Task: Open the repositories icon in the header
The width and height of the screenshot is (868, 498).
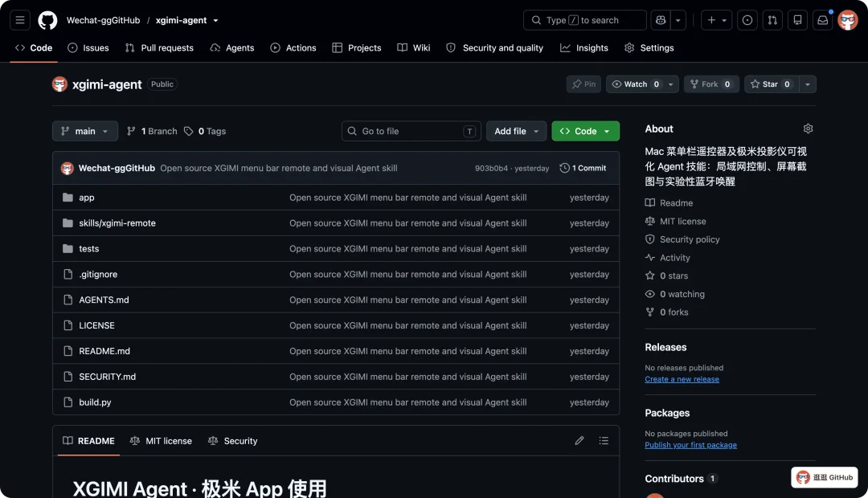Action: (798, 20)
